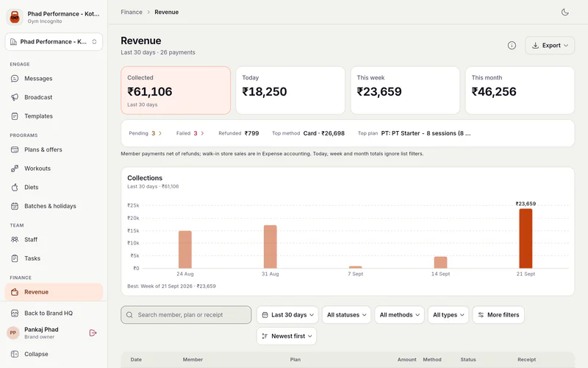
Task: Click the logout icon beside Pankaj Phad
Action: (x=93, y=333)
